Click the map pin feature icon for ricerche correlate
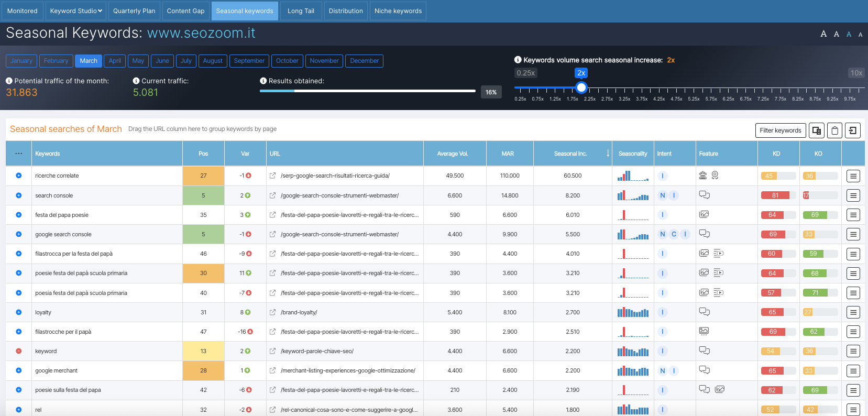 click(x=715, y=175)
